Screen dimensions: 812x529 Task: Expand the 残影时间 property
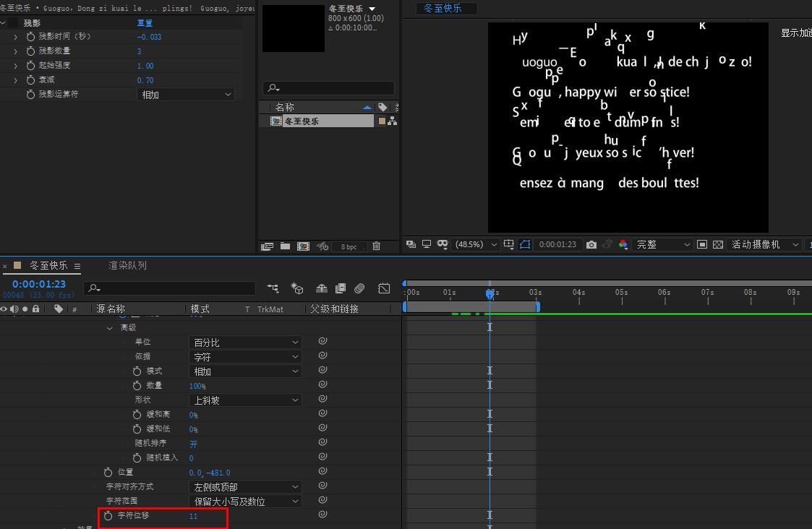pyautogui.click(x=15, y=37)
